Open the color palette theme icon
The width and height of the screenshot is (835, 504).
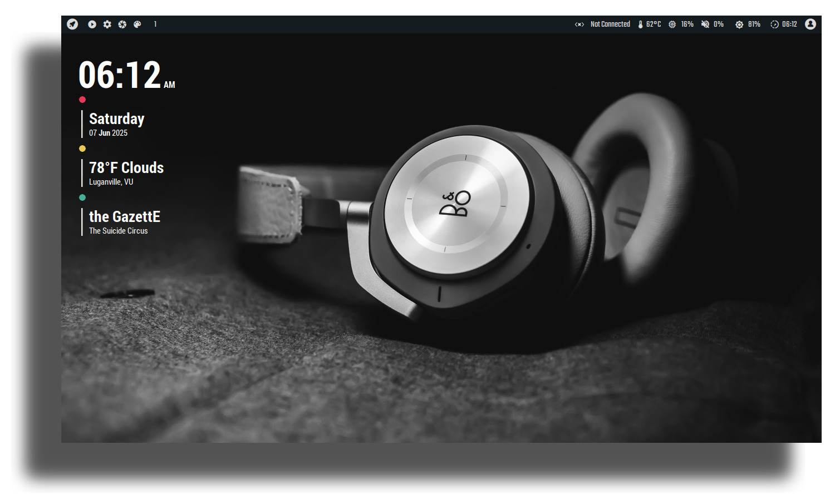coord(137,24)
